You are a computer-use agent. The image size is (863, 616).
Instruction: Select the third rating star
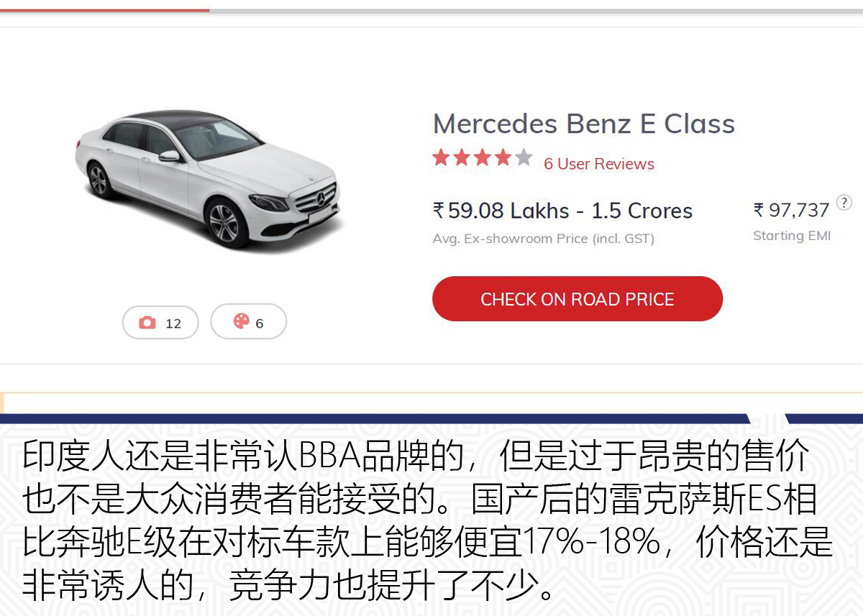pos(483,157)
